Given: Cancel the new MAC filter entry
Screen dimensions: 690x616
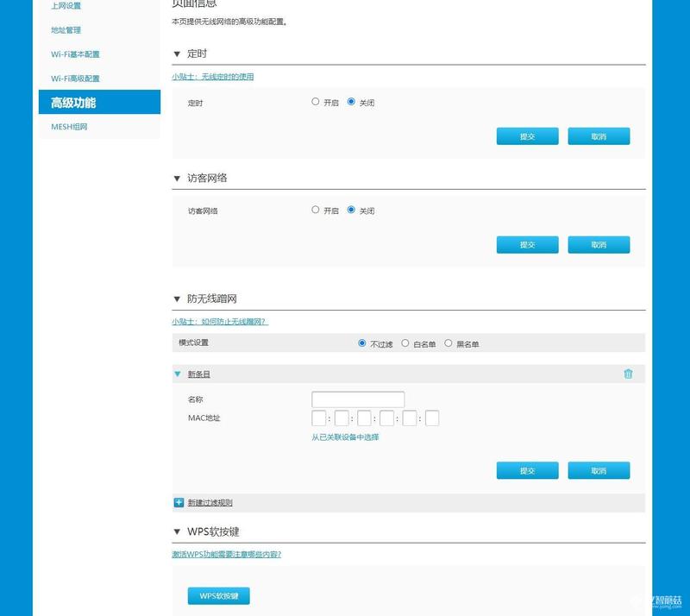Looking at the screenshot, I should pyautogui.click(x=599, y=471).
